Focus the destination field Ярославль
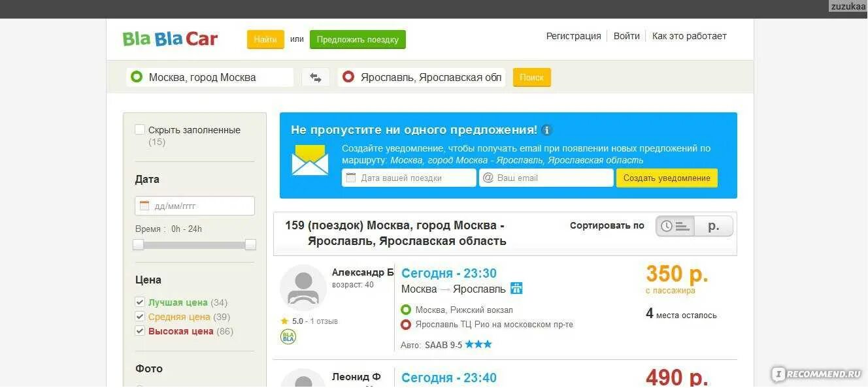This screenshot has width=868, height=388. 421,77
